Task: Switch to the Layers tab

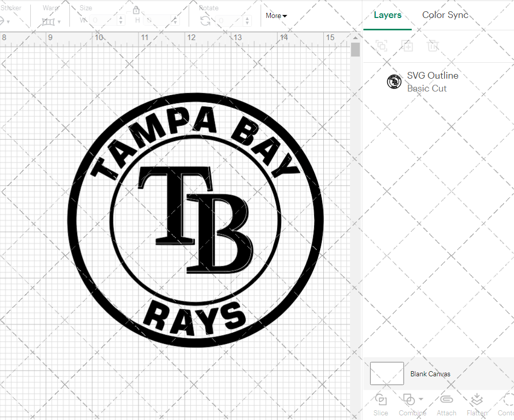Action: coord(388,15)
